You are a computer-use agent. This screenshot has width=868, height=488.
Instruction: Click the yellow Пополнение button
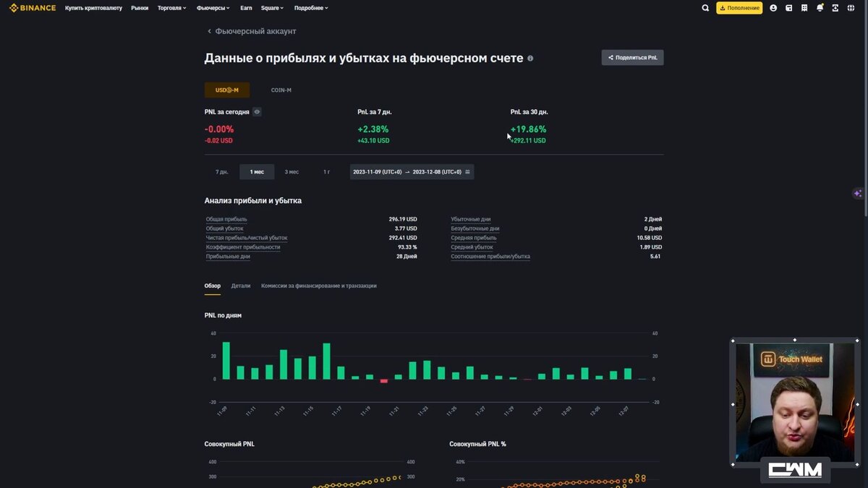point(738,8)
